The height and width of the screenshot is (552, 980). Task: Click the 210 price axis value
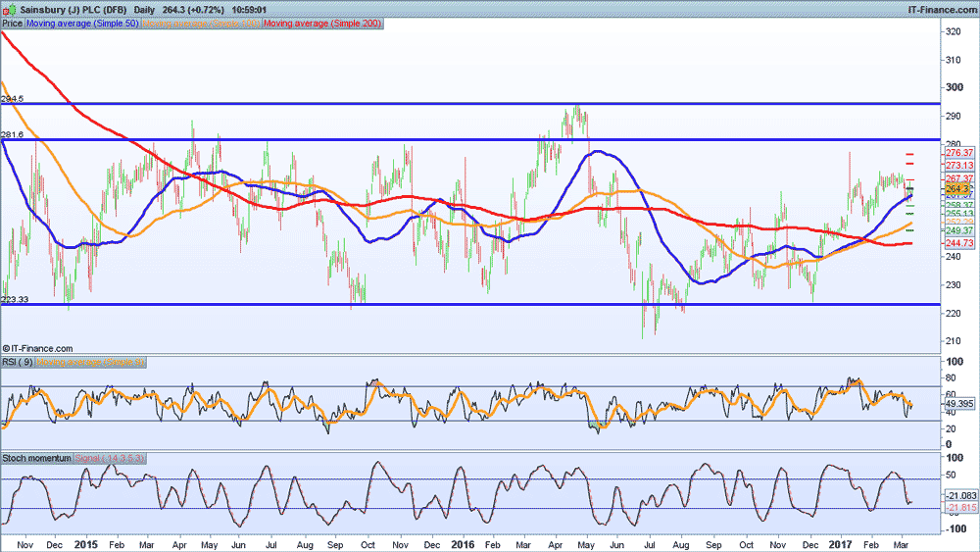pos(954,341)
